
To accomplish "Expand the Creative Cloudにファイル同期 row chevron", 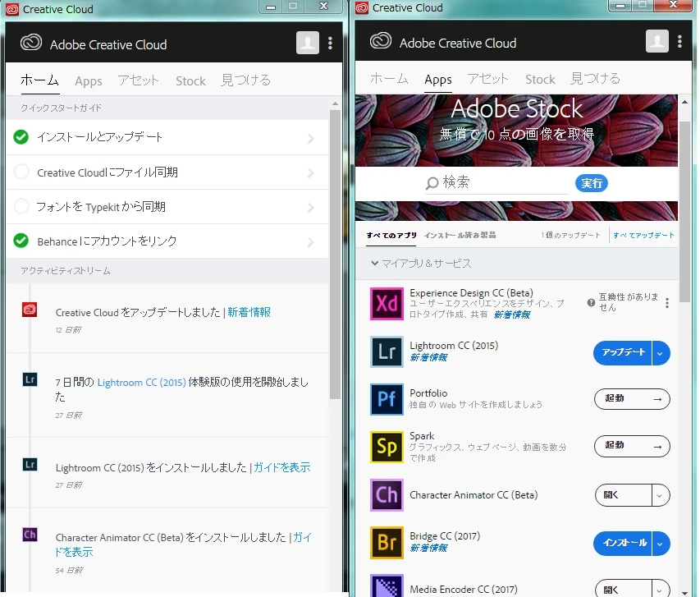I will point(311,173).
